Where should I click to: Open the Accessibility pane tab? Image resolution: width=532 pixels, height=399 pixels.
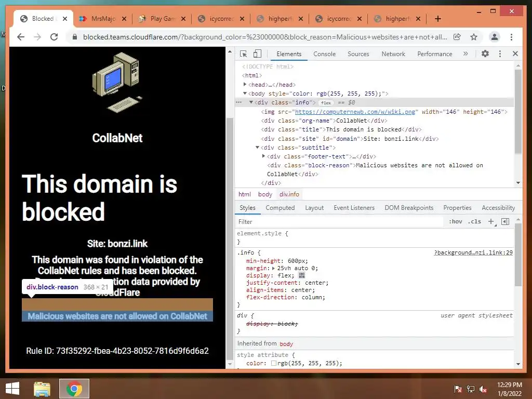tap(498, 208)
